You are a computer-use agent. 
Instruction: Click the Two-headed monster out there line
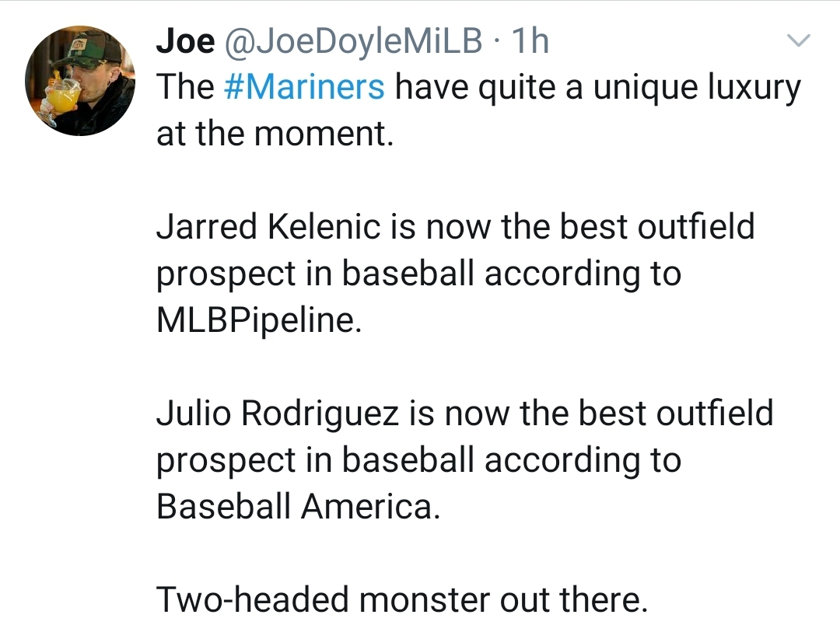[402, 599]
